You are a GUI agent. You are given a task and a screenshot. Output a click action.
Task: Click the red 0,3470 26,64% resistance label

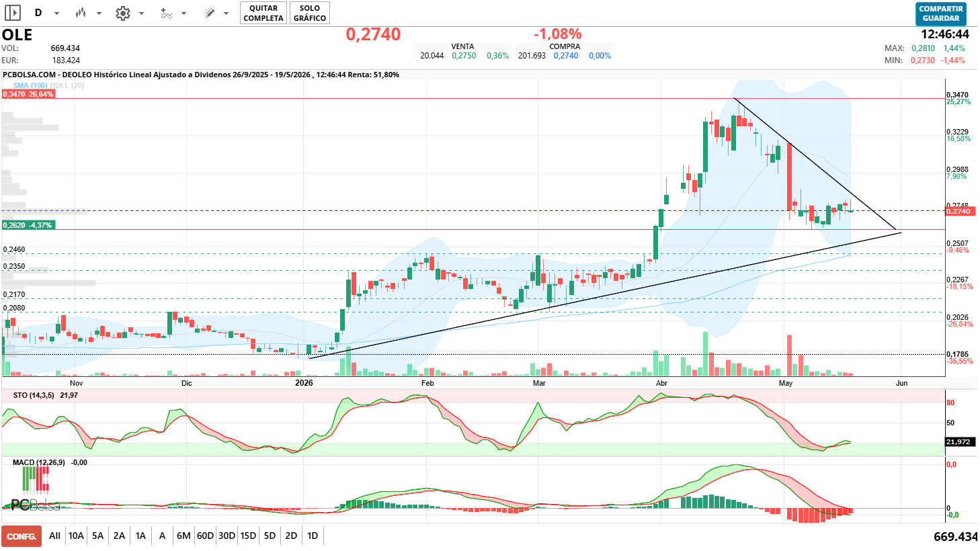(x=28, y=94)
